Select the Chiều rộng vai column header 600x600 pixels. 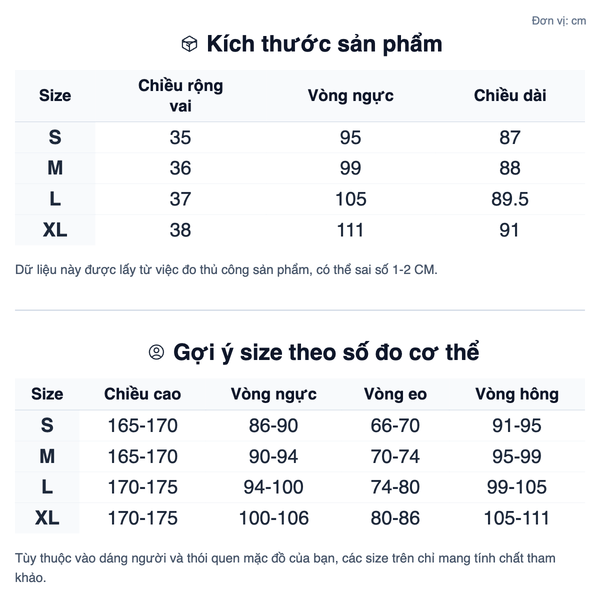coord(180,96)
